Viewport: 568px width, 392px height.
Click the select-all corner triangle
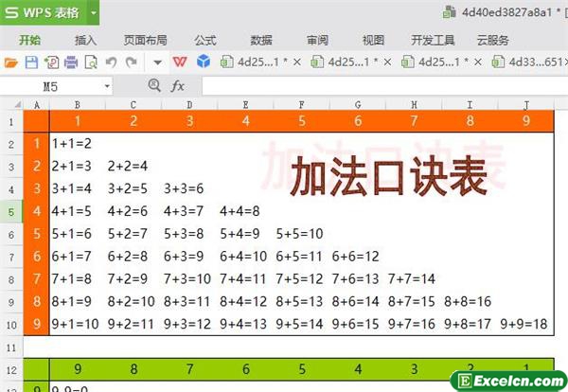pos(18,105)
